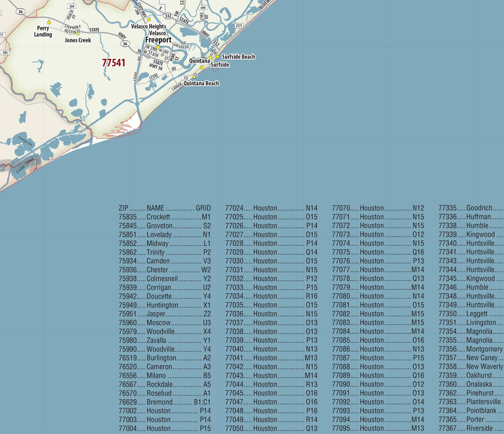The height and width of the screenshot is (434, 504).
Task: Select the 76567 Rockdale row
Action: coord(165,384)
